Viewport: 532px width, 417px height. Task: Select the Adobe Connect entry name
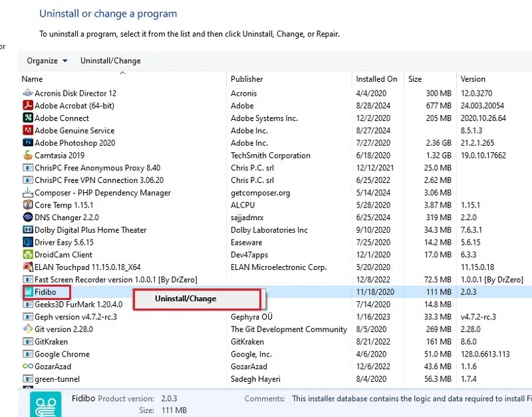coord(62,118)
